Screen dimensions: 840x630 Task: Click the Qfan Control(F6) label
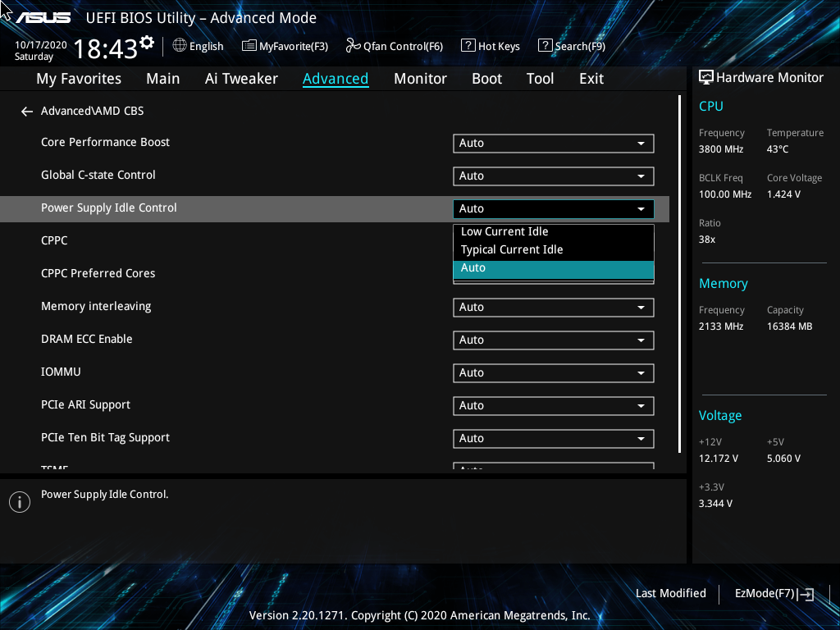(403, 46)
